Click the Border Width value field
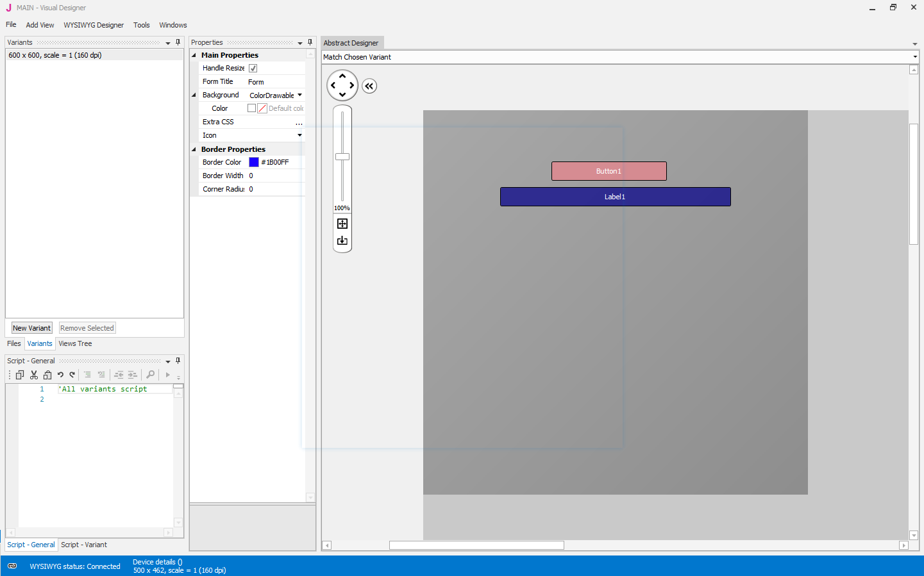Viewport: 924px width, 576px height. coord(276,176)
